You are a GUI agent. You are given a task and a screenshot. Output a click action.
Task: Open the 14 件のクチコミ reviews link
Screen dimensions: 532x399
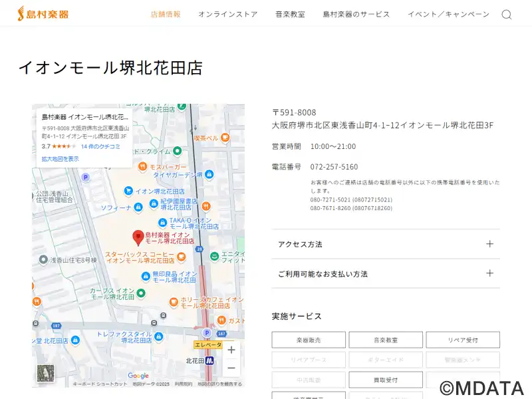point(100,146)
